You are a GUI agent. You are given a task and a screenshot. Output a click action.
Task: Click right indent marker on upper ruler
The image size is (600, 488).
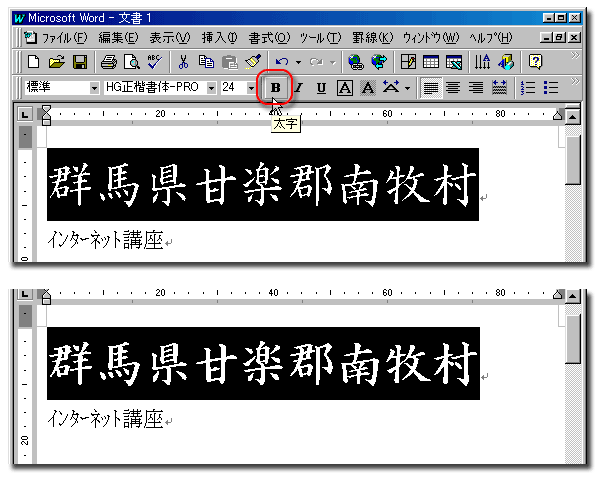pyautogui.click(x=558, y=115)
